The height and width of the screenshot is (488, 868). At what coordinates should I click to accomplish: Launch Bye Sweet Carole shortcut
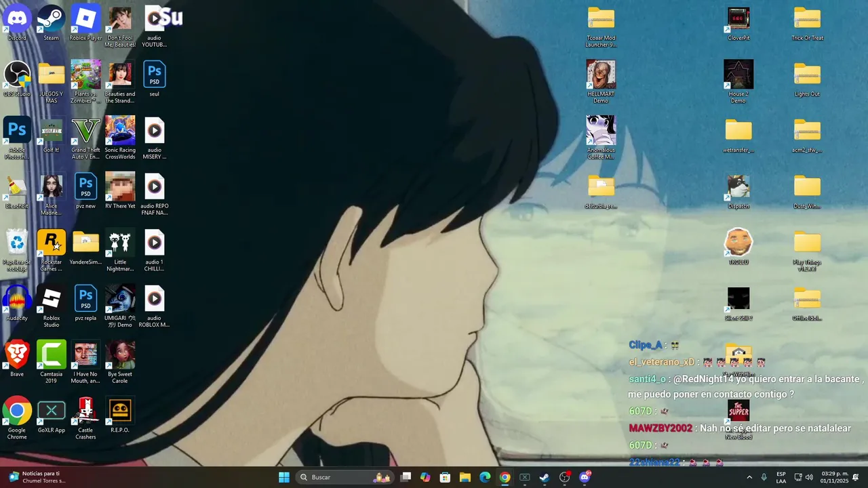point(120,363)
